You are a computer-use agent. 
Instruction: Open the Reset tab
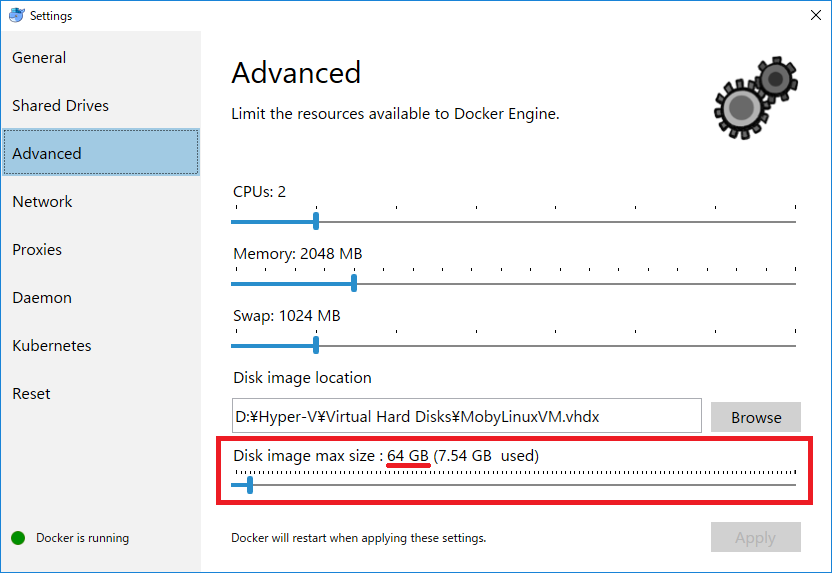pos(32,394)
